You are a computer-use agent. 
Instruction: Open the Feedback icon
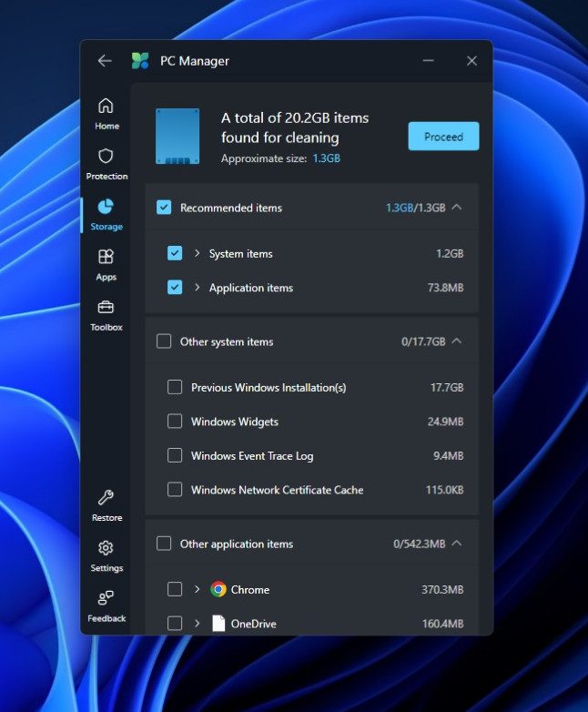point(106,598)
